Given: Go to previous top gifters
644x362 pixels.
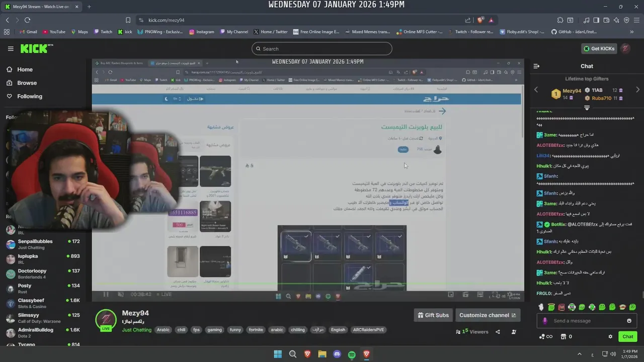Looking at the screenshot, I should pyautogui.click(x=536, y=89).
